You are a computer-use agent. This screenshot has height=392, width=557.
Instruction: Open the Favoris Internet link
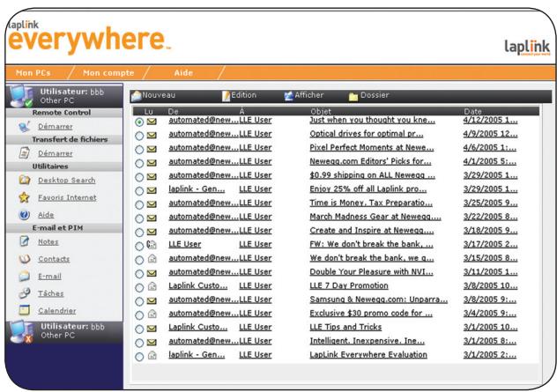(67, 197)
